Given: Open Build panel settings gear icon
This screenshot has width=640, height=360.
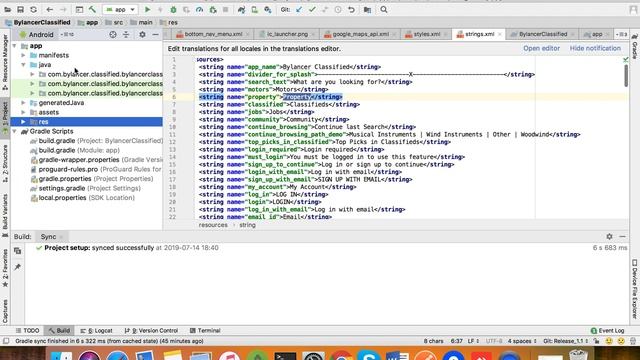Looking at the screenshot, I should click(x=609, y=236).
